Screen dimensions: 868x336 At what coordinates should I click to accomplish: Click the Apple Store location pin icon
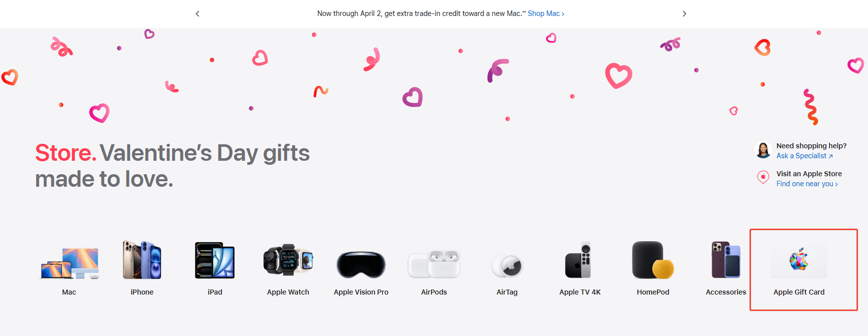pyautogui.click(x=763, y=177)
